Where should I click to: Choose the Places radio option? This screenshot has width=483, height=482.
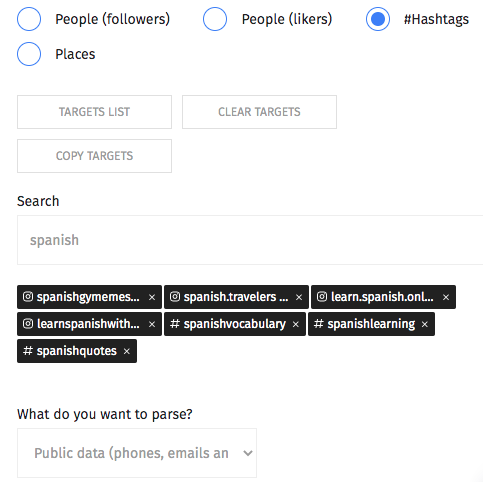pyautogui.click(x=29, y=54)
